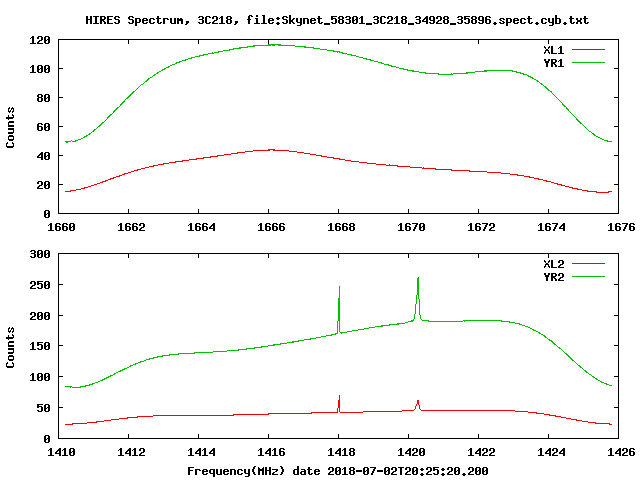This screenshot has height=480, width=640.
Task: Click the 40 tick label on top y-axis
Action: (x=43, y=156)
